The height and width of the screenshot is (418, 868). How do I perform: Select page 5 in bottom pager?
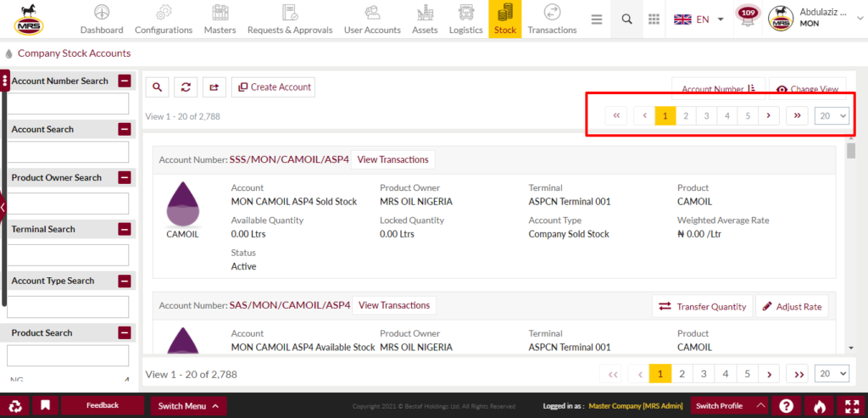coord(748,374)
